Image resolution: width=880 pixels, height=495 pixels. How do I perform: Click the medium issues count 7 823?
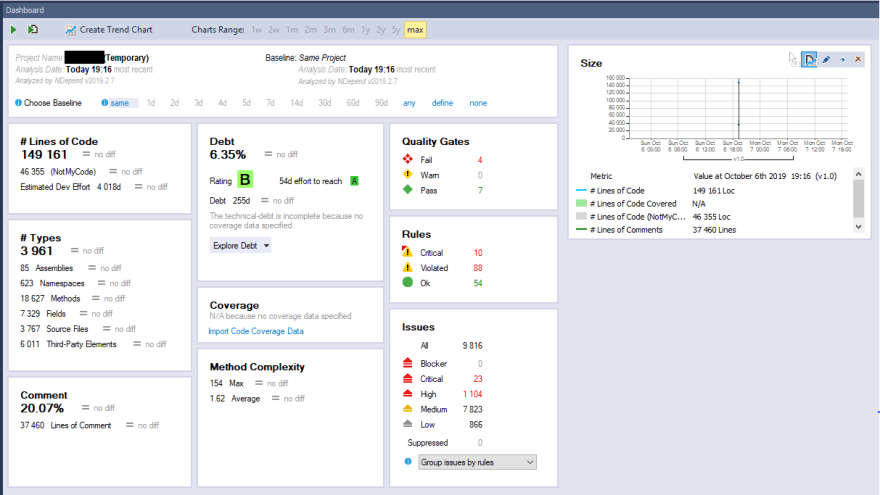coord(472,410)
